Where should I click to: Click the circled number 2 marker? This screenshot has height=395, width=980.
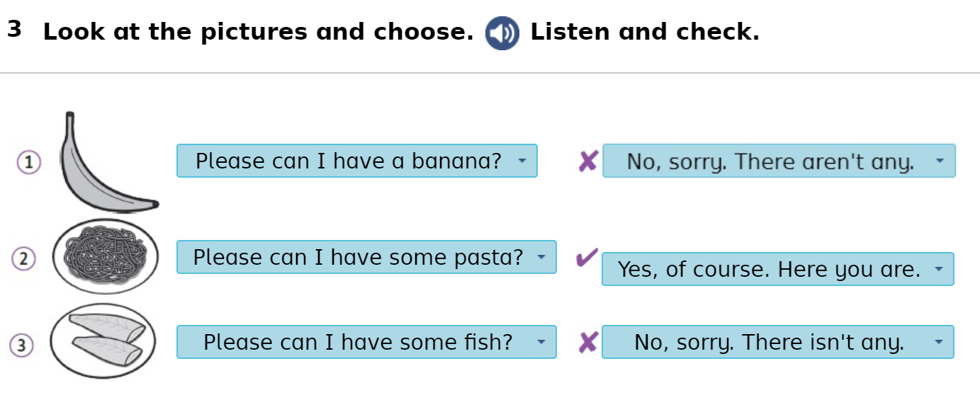(23, 258)
